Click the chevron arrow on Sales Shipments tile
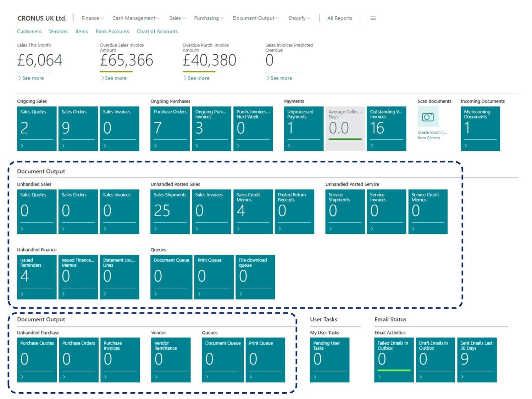 click(x=156, y=229)
